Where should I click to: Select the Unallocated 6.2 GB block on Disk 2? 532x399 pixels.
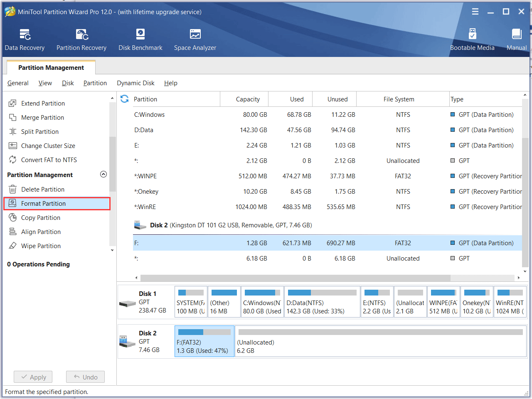tap(380, 342)
